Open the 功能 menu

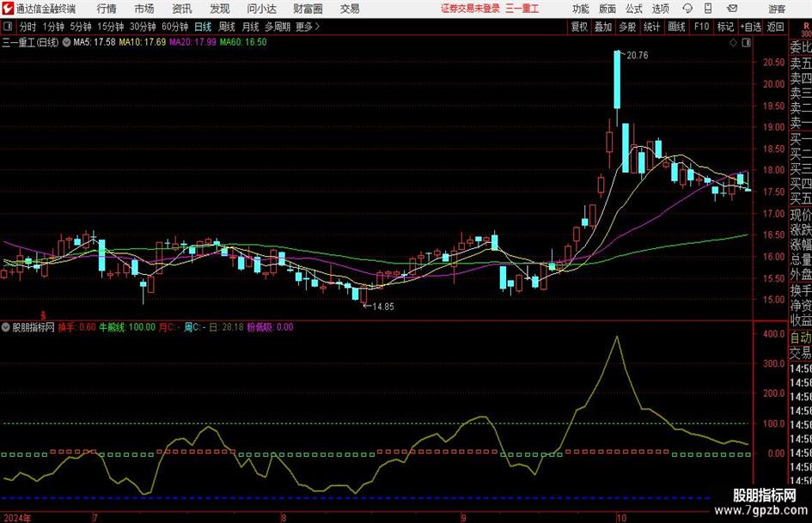pyautogui.click(x=581, y=9)
